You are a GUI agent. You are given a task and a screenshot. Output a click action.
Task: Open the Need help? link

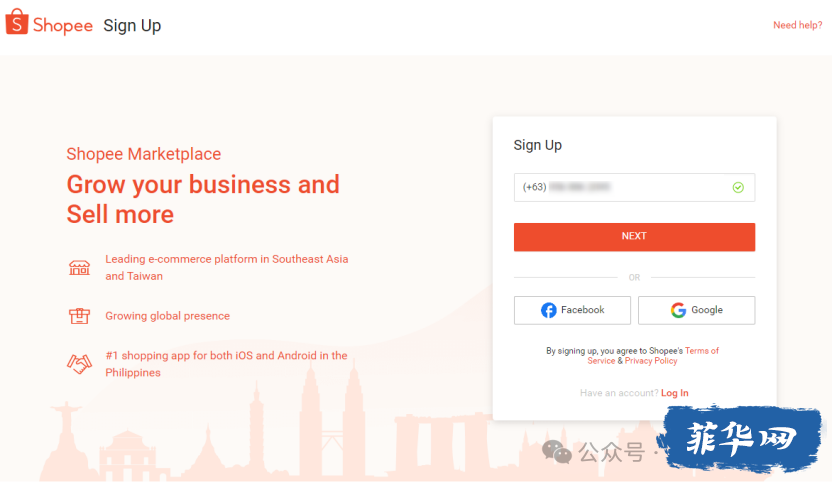click(798, 25)
